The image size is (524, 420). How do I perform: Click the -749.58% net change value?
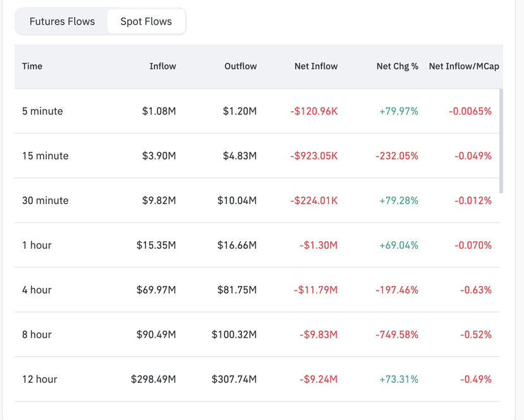396,335
